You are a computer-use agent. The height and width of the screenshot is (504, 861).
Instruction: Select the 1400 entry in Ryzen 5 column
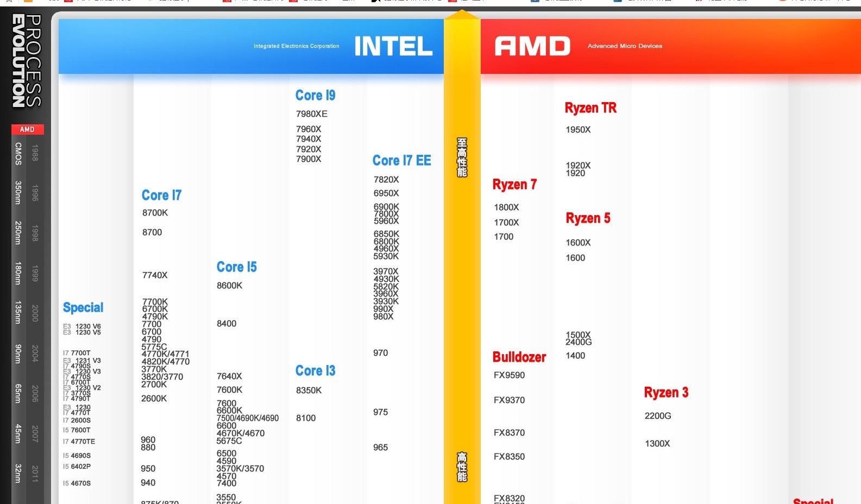[x=575, y=356]
